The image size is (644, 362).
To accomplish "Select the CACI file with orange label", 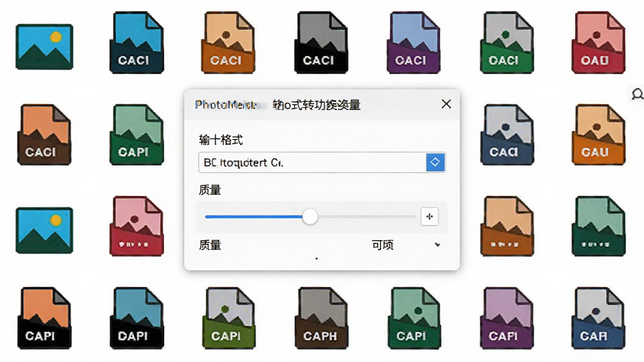I will [228, 43].
